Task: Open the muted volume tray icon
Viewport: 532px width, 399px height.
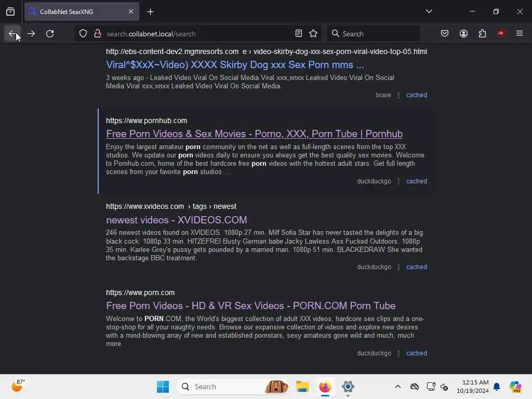Action: tap(444, 387)
